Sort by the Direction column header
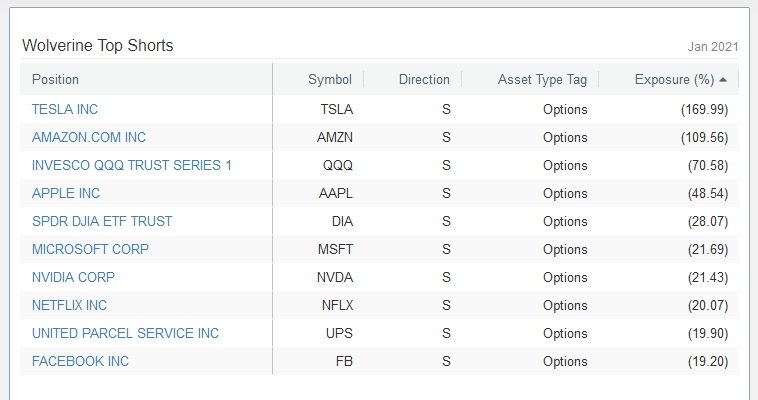Image resolution: width=758 pixels, height=400 pixels. 424,79
